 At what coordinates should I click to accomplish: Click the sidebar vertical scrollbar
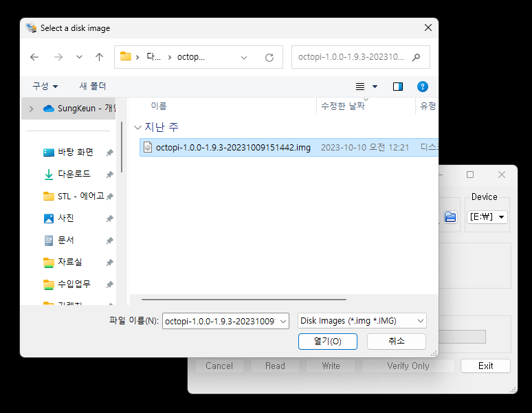point(121,148)
